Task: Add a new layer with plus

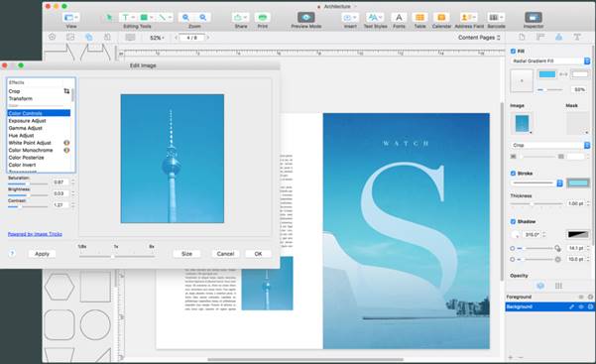Action: [511, 357]
